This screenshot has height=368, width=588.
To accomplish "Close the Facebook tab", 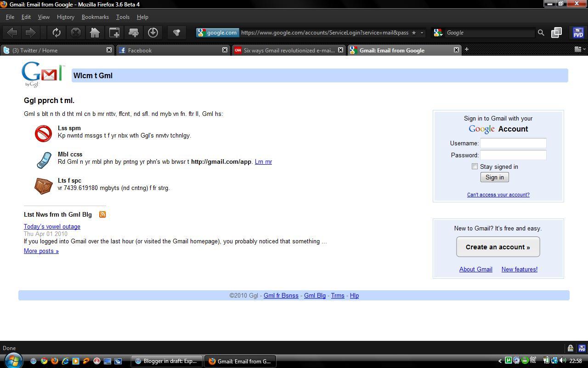I will 225,50.
